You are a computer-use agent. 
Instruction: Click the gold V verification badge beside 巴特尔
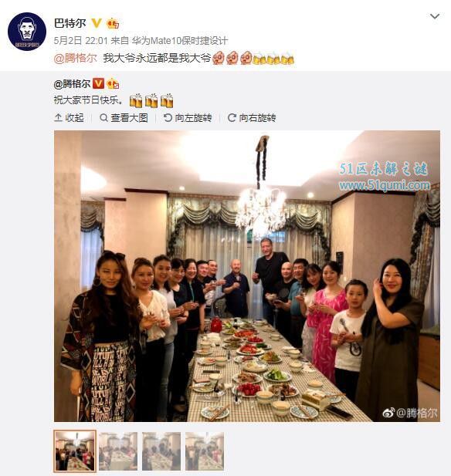[x=97, y=23]
